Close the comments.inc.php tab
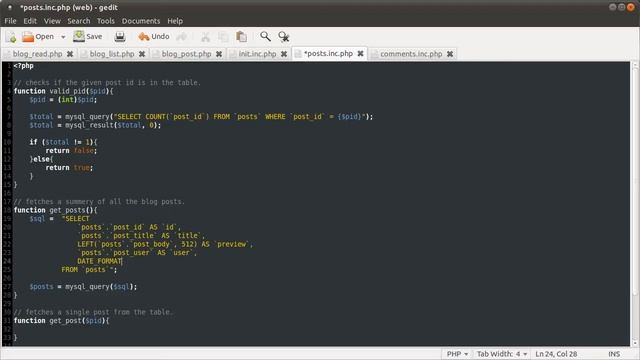The width and height of the screenshot is (640, 360). (x=450, y=54)
